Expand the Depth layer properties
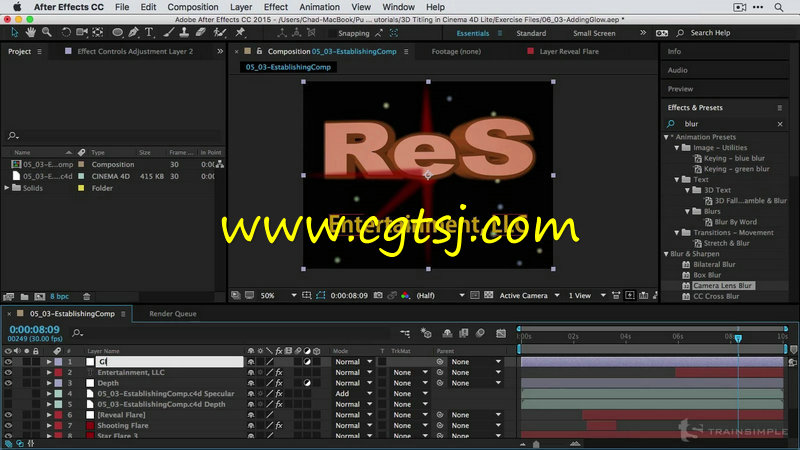Image resolution: width=800 pixels, height=450 pixels. click(x=49, y=383)
